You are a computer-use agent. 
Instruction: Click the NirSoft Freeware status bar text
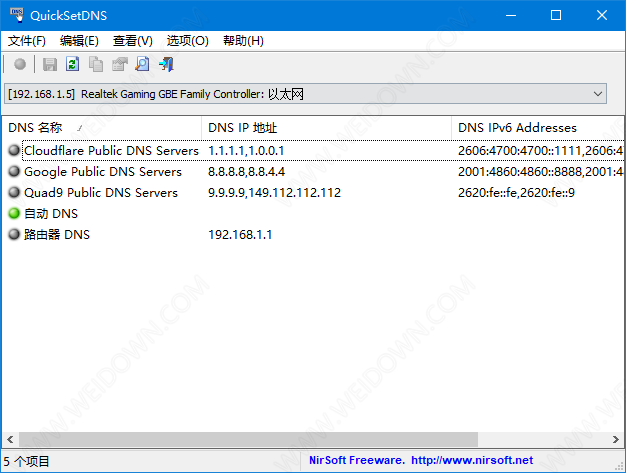(357, 460)
